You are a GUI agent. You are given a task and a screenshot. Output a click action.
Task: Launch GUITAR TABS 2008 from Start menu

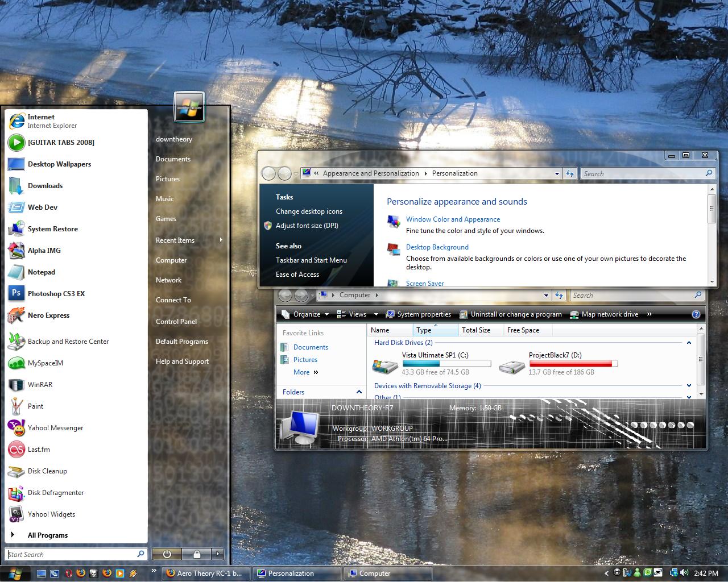76,143
